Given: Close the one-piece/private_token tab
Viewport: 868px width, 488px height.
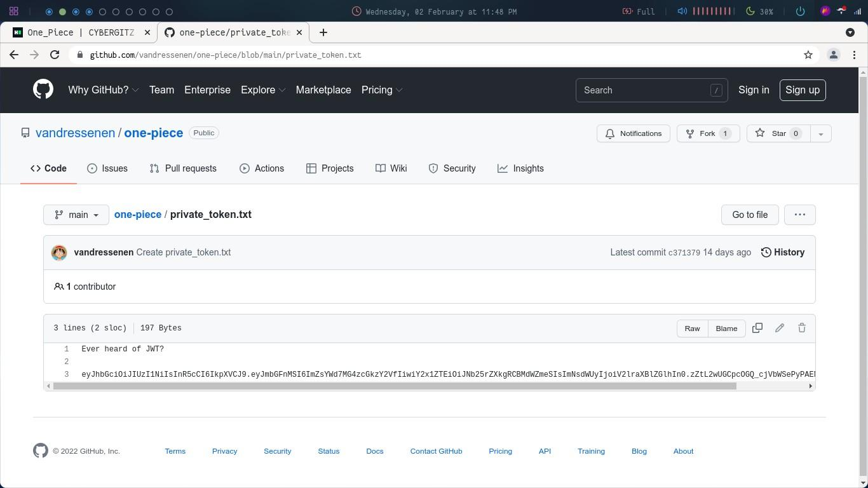Looking at the screenshot, I should 299,32.
